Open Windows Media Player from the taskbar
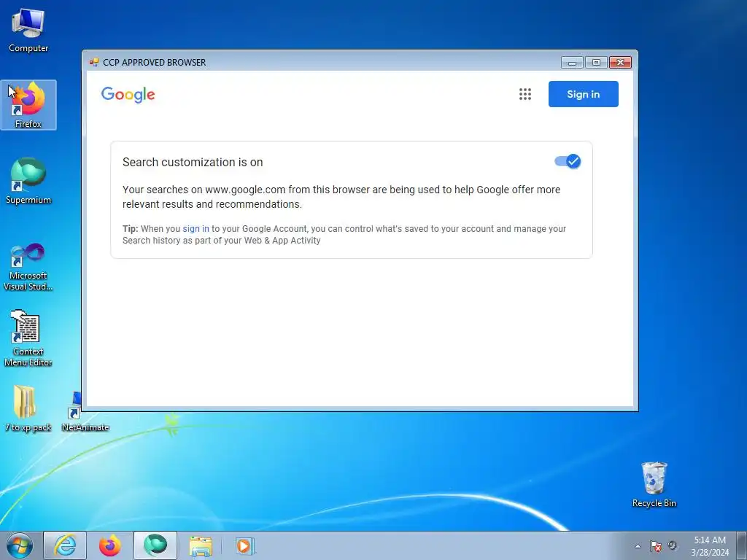747x560 pixels. pos(245,545)
